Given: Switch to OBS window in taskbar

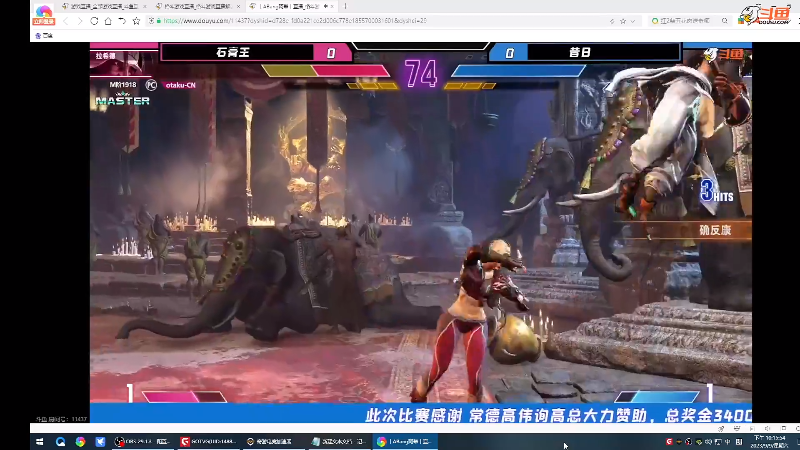Looking at the screenshot, I should (x=142, y=442).
